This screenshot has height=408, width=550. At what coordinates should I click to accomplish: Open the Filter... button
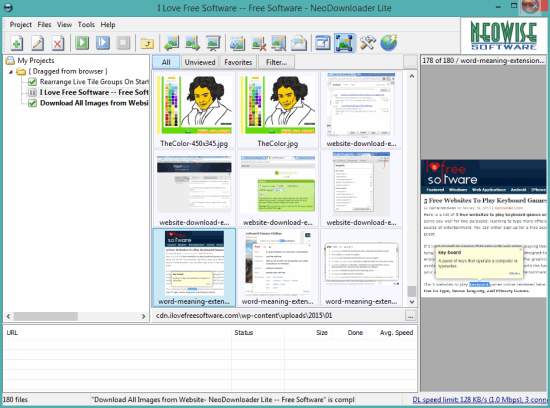pyautogui.click(x=276, y=62)
